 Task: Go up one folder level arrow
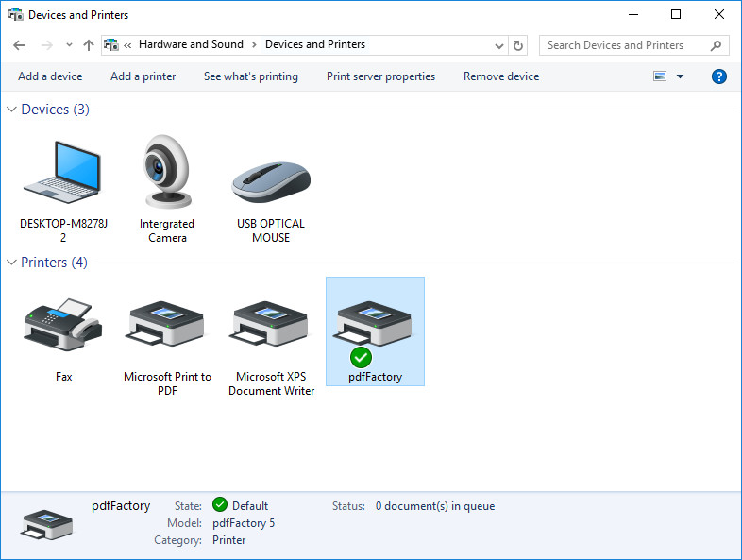coord(89,45)
